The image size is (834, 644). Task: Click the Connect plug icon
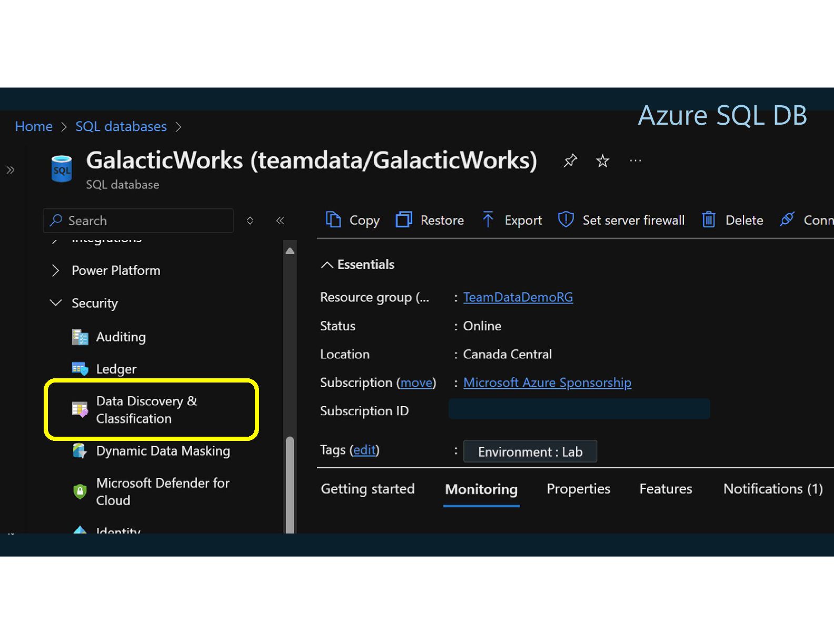[787, 219]
